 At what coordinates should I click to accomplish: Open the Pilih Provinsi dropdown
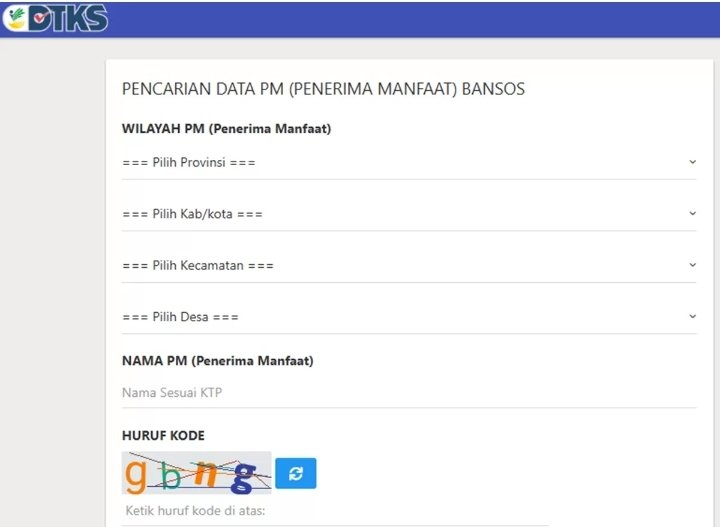(409, 163)
